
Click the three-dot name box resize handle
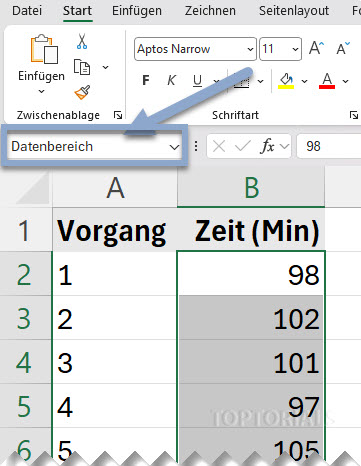point(196,146)
